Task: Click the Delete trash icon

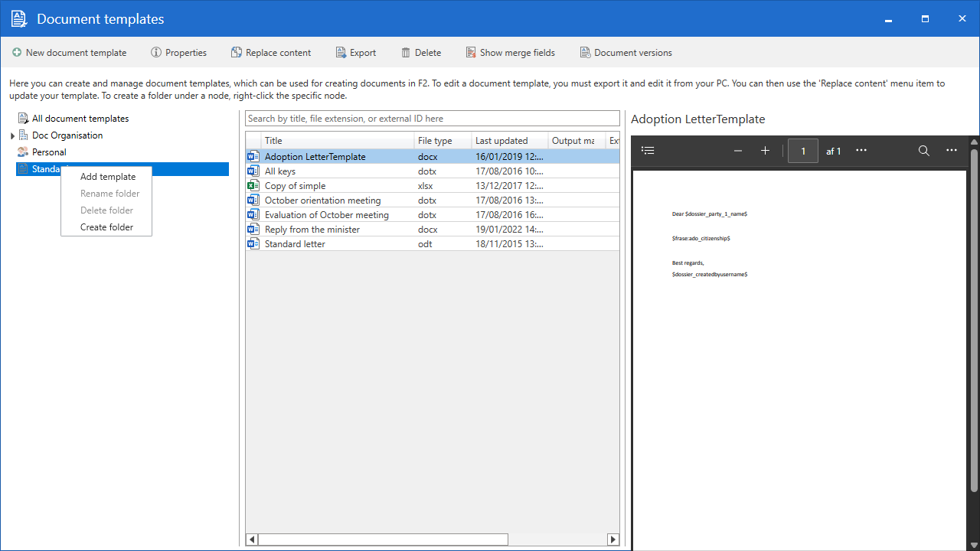Action: (406, 53)
